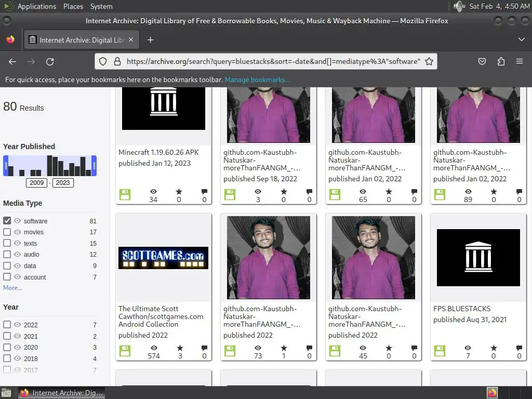Click the software floppy icon on Minecraft card

click(x=125, y=195)
